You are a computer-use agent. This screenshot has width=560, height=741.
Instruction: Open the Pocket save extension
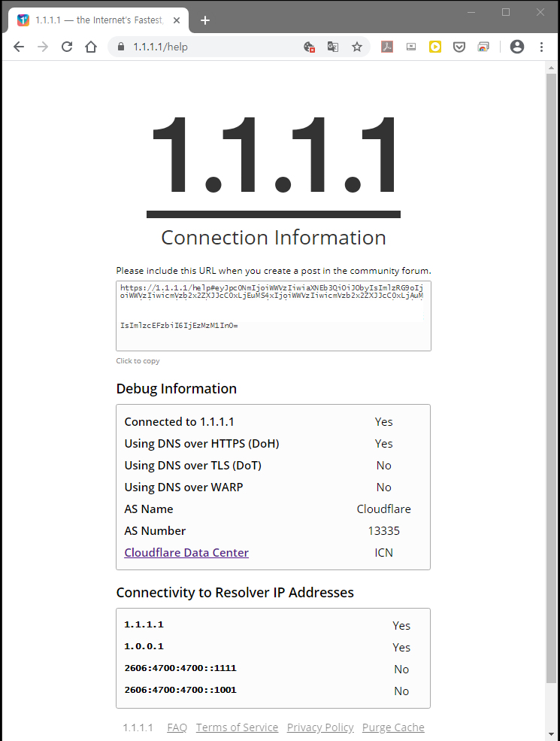click(x=459, y=47)
